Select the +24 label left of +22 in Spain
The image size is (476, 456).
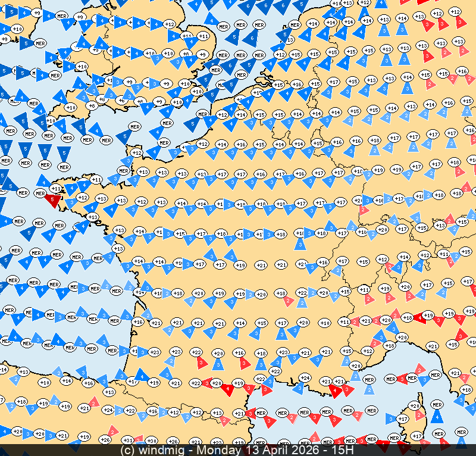pyautogui.click(x=108, y=410)
